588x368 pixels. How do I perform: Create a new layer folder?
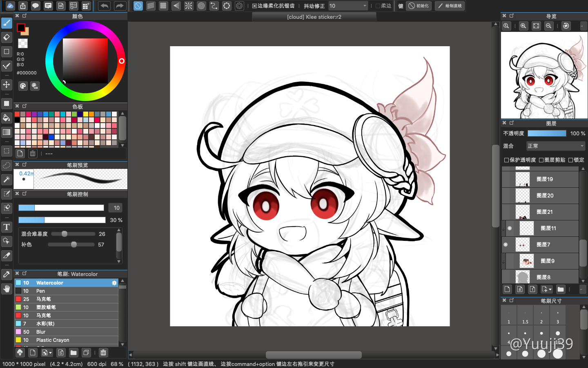click(x=561, y=289)
